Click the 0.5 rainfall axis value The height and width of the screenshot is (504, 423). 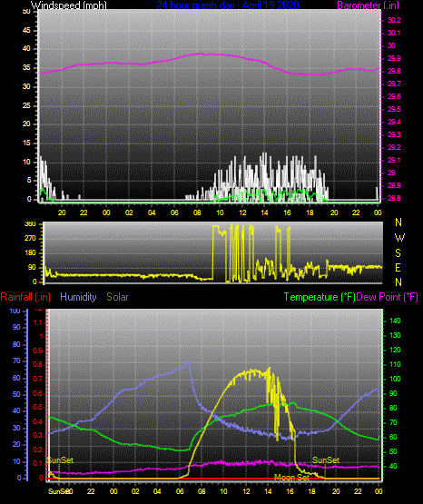click(37, 407)
